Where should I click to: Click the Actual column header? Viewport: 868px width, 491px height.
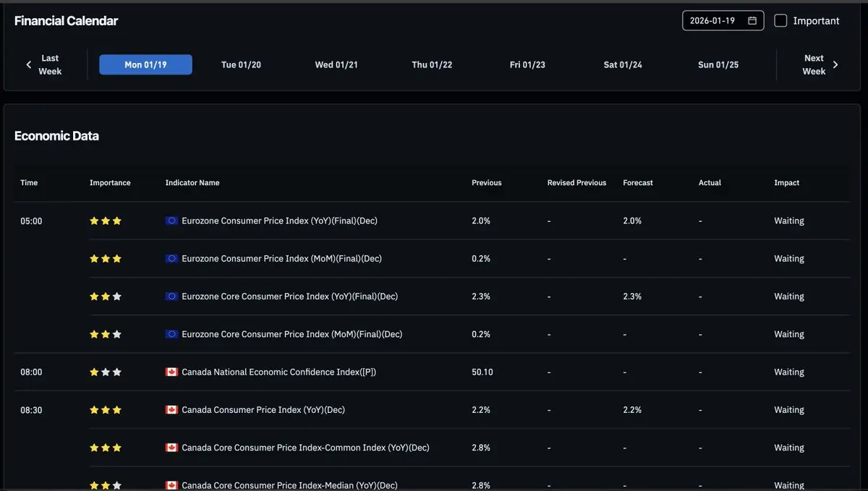710,183
